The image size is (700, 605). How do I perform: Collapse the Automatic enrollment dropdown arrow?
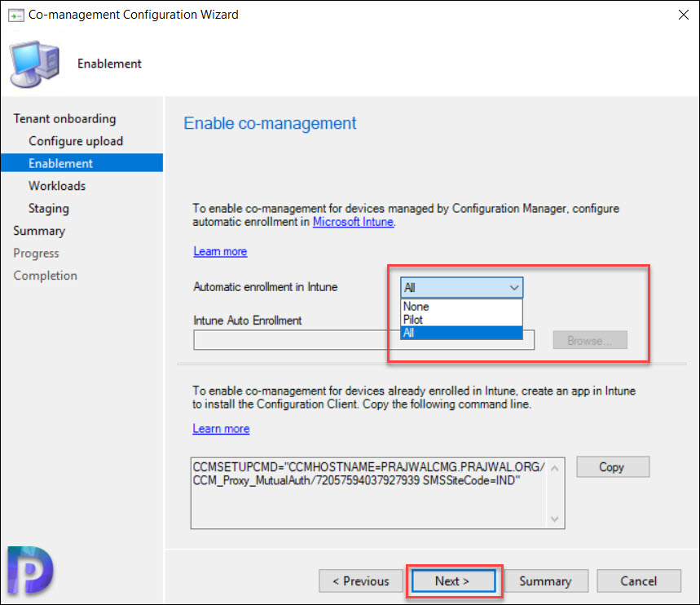pyautogui.click(x=514, y=288)
